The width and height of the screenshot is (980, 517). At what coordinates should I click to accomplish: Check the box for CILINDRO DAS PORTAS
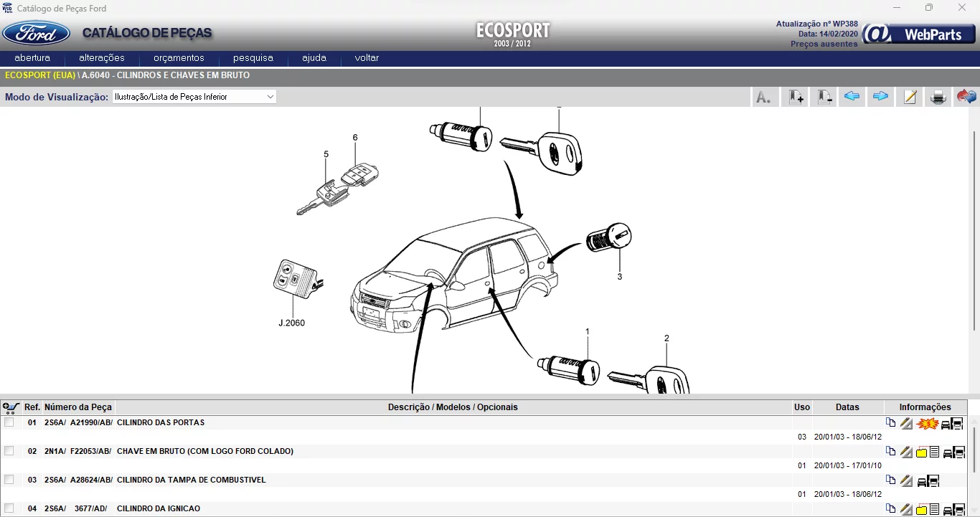[x=9, y=422]
